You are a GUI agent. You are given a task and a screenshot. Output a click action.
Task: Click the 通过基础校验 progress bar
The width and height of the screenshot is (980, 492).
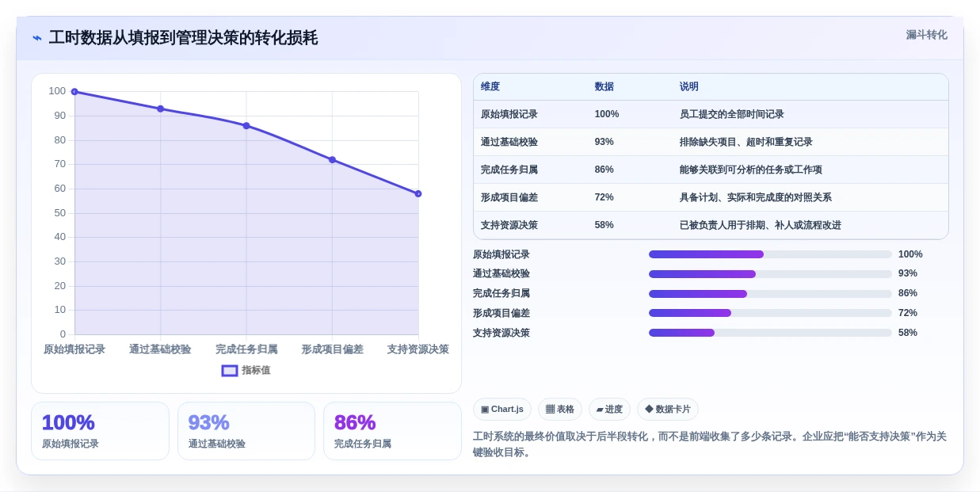point(770,274)
